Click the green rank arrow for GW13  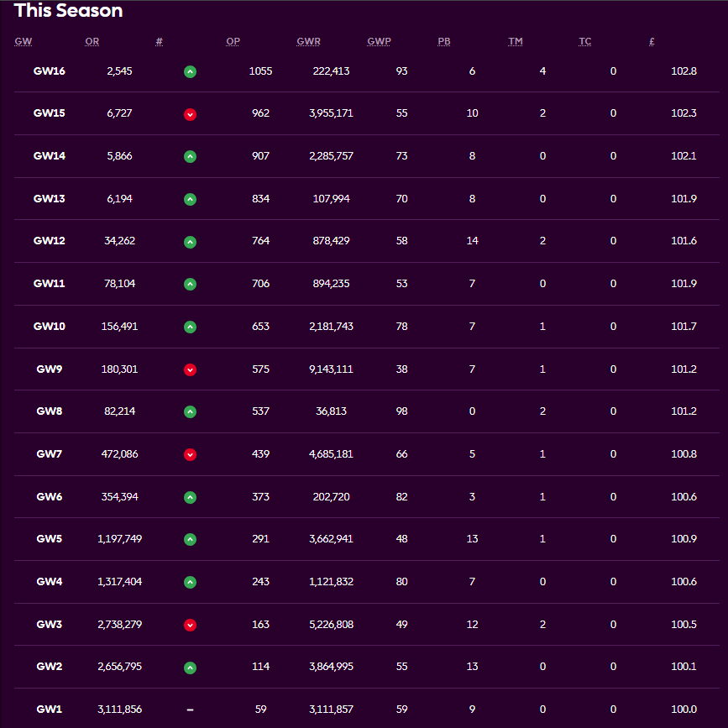(190, 199)
